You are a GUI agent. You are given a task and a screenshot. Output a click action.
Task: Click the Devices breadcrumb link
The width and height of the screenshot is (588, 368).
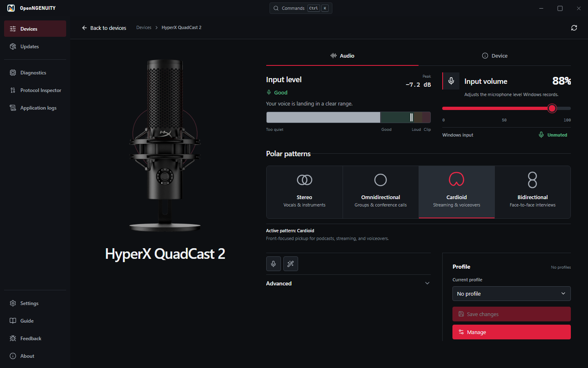(144, 27)
